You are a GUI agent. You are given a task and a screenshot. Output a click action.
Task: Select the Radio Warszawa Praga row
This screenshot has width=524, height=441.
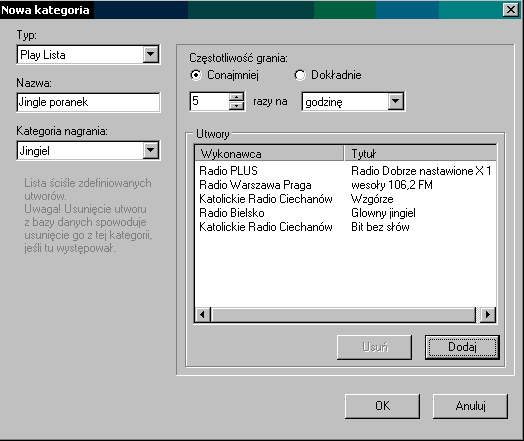click(345, 185)
